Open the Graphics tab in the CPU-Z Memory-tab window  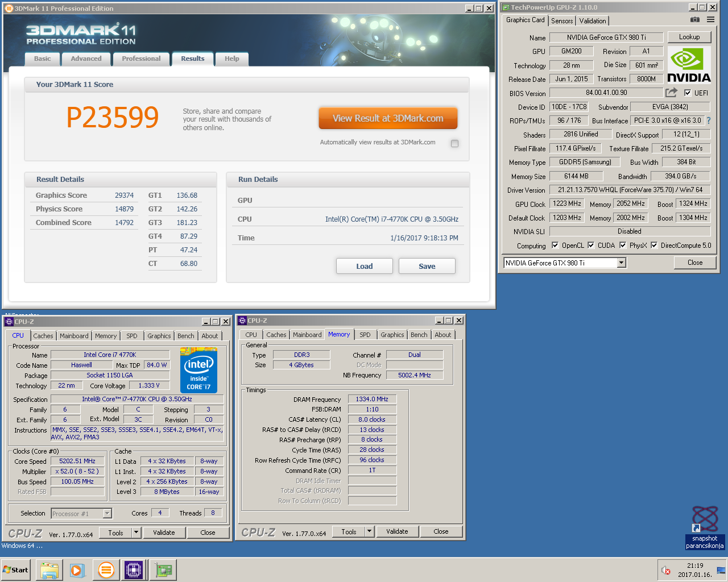pyautogui.click(x=392, y=335)
